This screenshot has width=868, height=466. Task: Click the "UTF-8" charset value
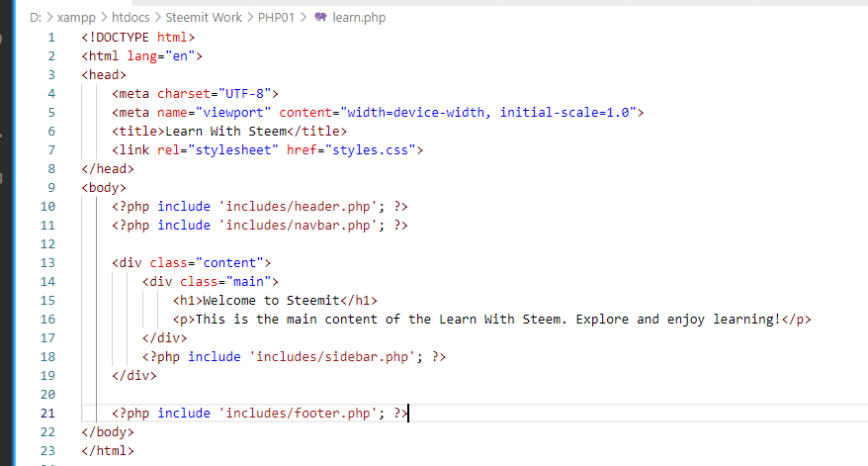[244, 94]
